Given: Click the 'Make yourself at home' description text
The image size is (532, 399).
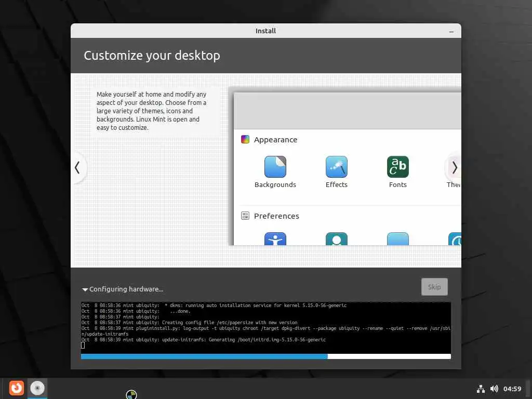Looking at the screenshot, I should pyautogui.click(x=151, y=111).
